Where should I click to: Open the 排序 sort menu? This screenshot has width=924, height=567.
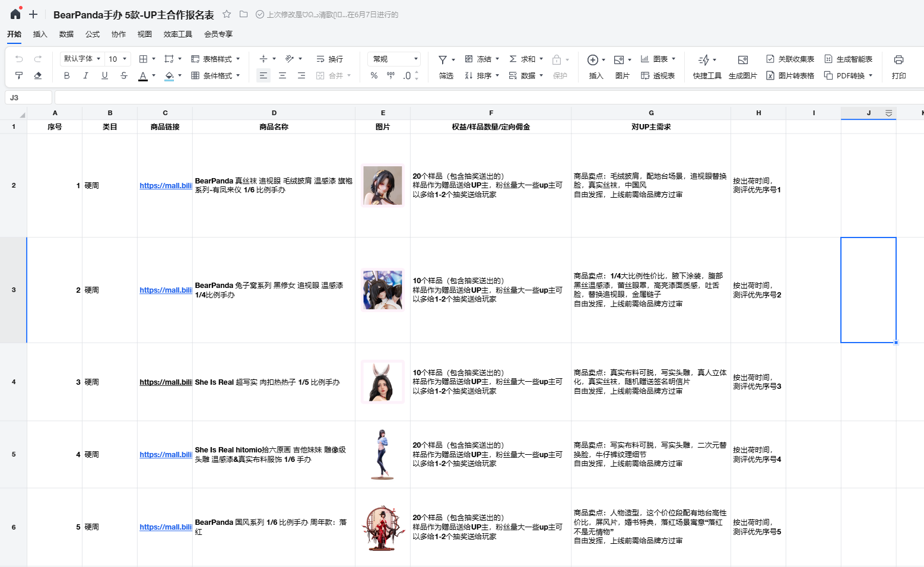(482, 75)
